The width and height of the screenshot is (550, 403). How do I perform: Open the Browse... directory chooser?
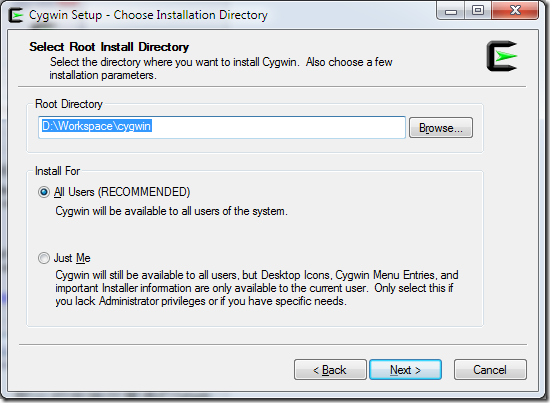[x=441, y=128]
